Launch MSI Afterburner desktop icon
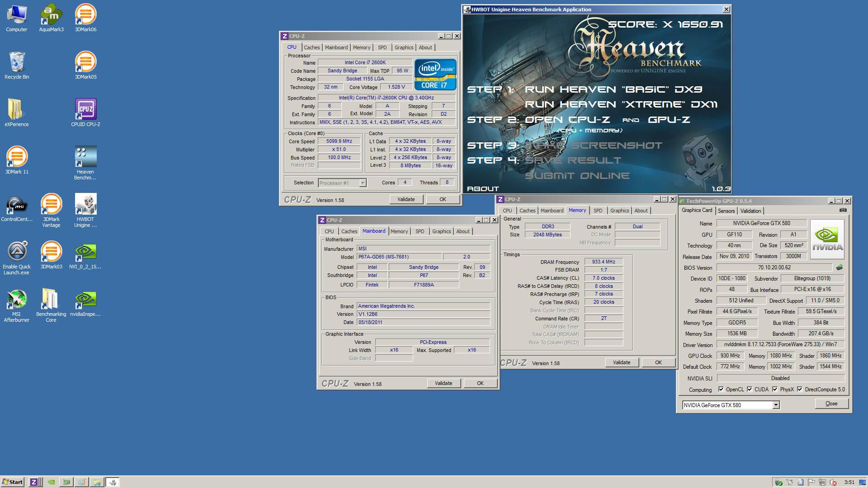Image resolution: width=868 pixels, height=488 pixels. click(x=17, y=305)
